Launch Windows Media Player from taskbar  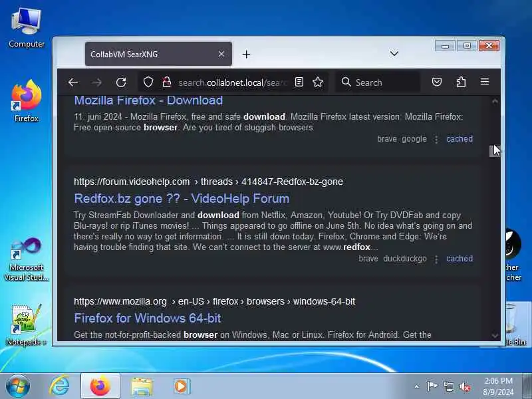pyautogui.click(x=182, y=386)
